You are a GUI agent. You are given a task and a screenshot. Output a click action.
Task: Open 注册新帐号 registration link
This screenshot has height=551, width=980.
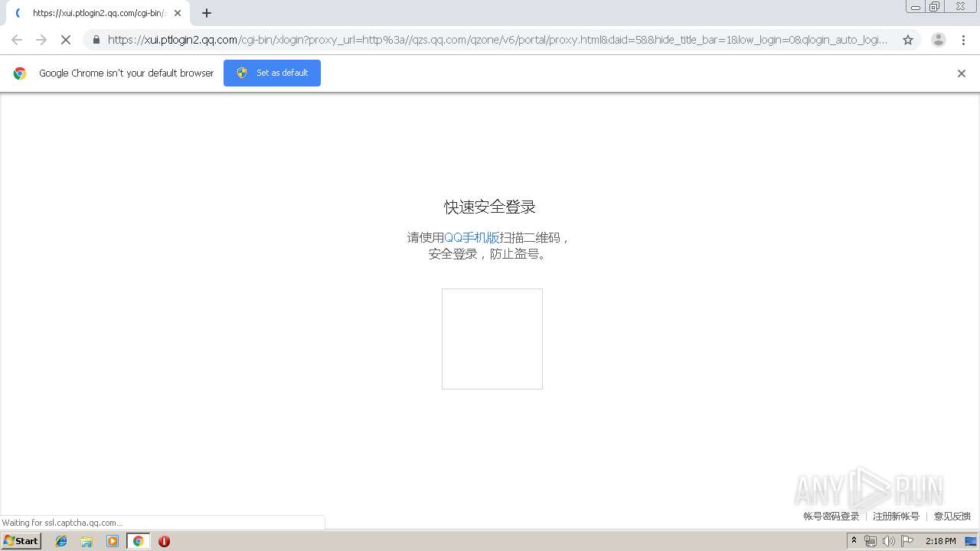point(896,517)
